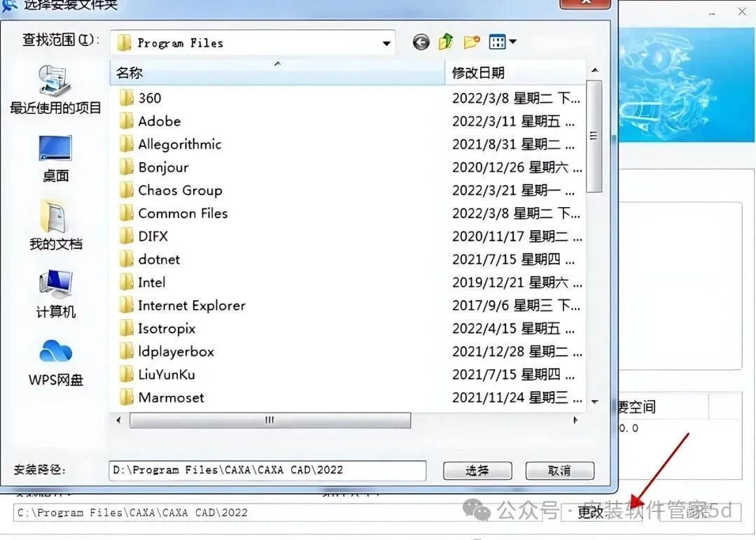
Task: Open WPS网盘 cloud drive location
Action: (55, 363)
